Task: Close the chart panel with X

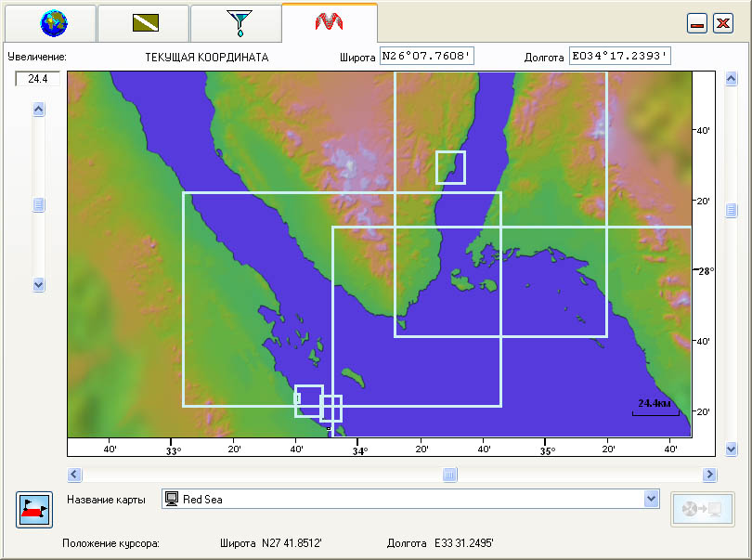Action: click(x=722, y=24)
